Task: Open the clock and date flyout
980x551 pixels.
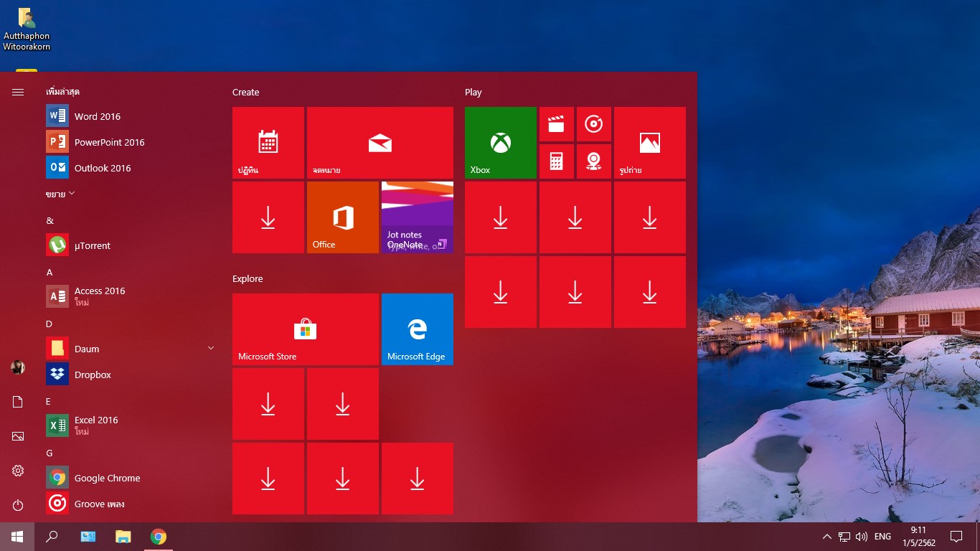Action: 918,537
